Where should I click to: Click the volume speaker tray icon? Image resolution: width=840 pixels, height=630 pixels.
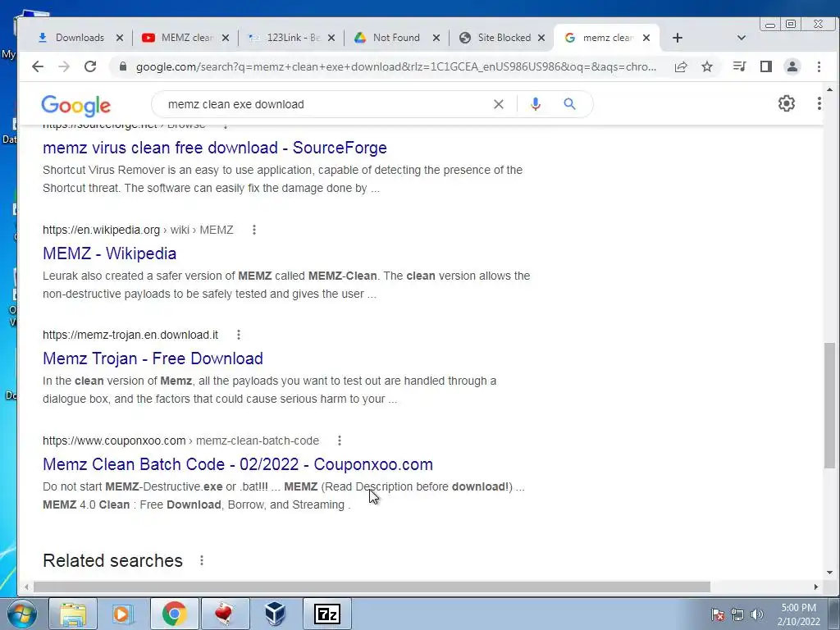(757, 614)
